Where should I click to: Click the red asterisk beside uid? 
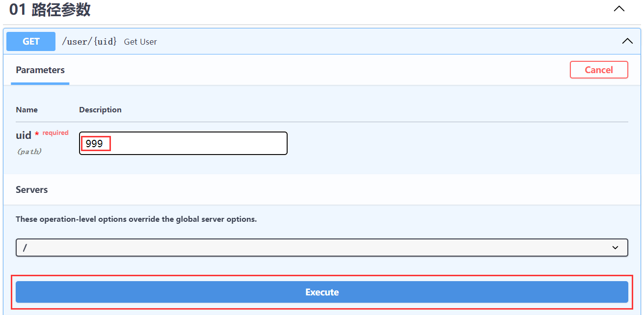click(x=37, y=135)
